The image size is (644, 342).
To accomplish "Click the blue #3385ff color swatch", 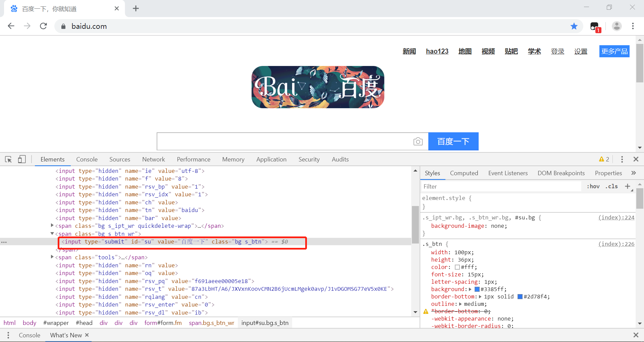I will click(x=477, y=289).
